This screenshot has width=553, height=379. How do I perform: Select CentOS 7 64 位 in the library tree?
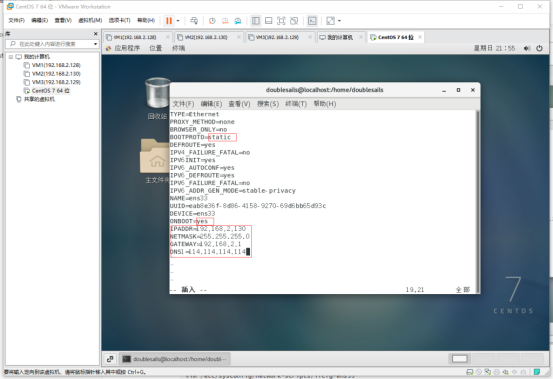tap(47, 91)
